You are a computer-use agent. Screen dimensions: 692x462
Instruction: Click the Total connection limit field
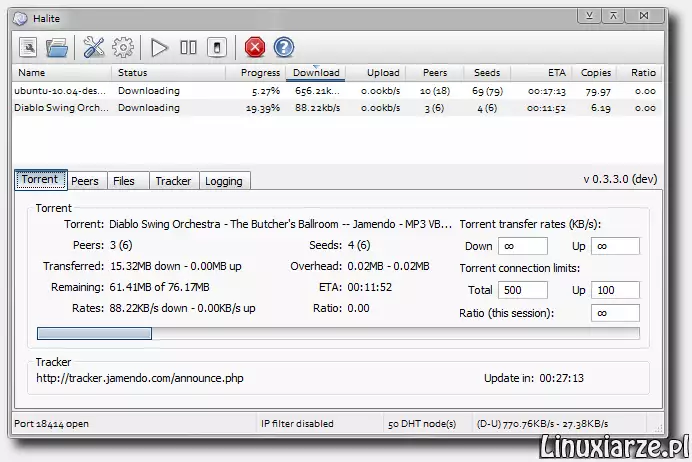click(x=523, y=290)
